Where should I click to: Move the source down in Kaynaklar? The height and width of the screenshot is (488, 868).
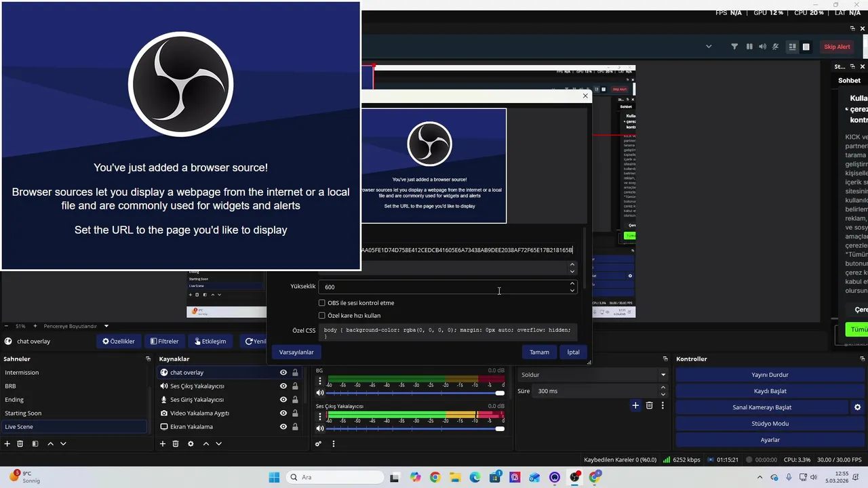tap(218, 444)
